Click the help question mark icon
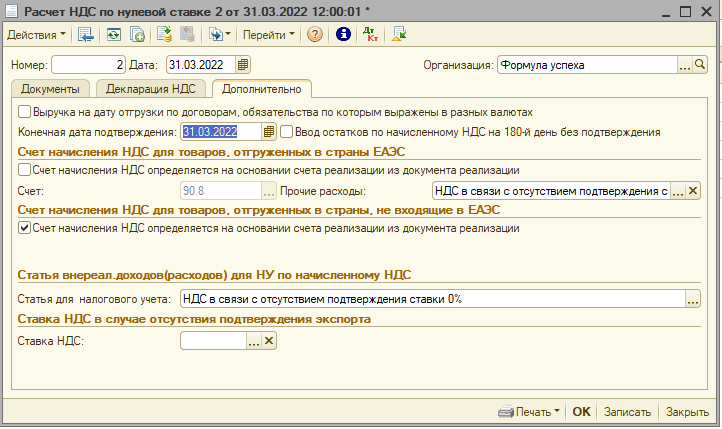This screenshot has width=722, height=429. 315,34
